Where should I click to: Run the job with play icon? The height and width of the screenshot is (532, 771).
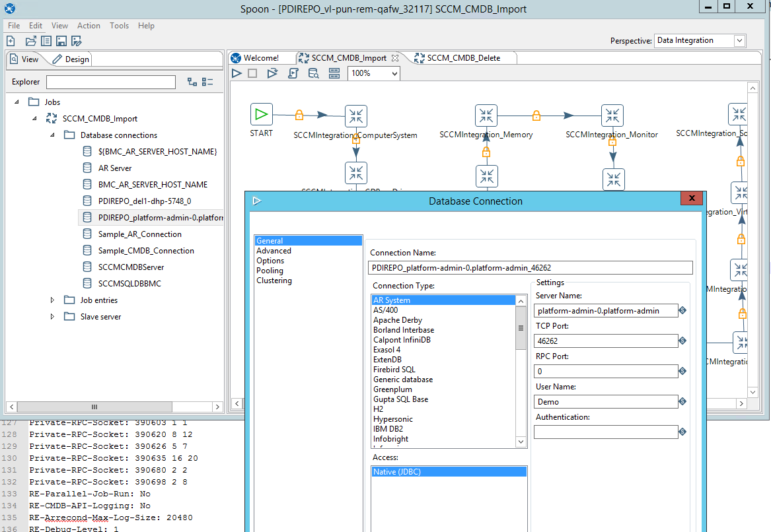coord(237,73)
